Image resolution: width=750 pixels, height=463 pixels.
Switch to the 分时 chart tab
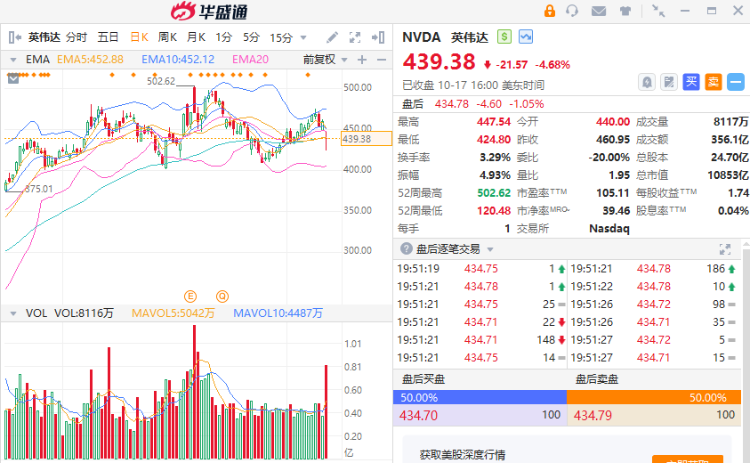tap(77, 37)
